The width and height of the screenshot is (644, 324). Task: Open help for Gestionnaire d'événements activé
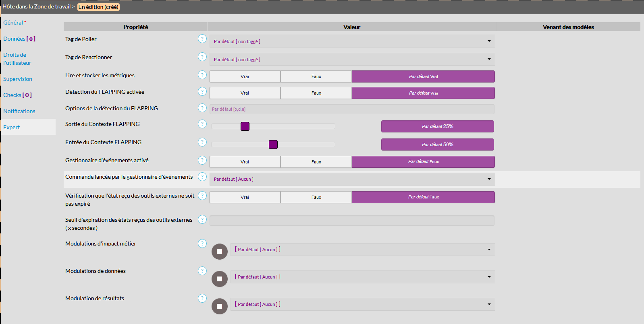coord(202,160)
